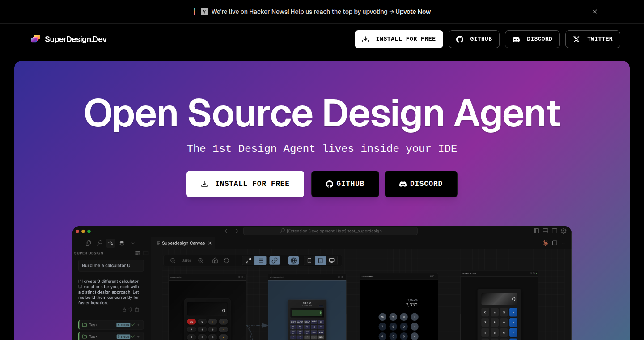Click the clipboard copy icon under the reply

tap(137, 310)
